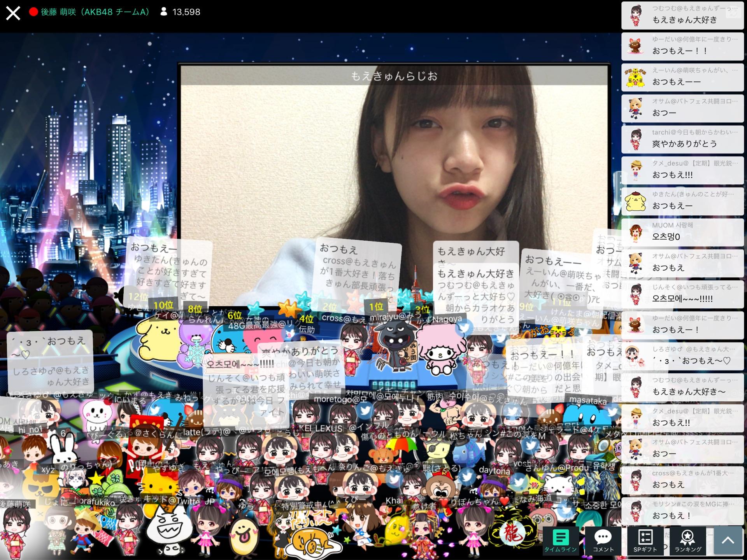747x560 pixels.
Task: Open comment by しろさゆ in timeline
Action: coord(682,356)
